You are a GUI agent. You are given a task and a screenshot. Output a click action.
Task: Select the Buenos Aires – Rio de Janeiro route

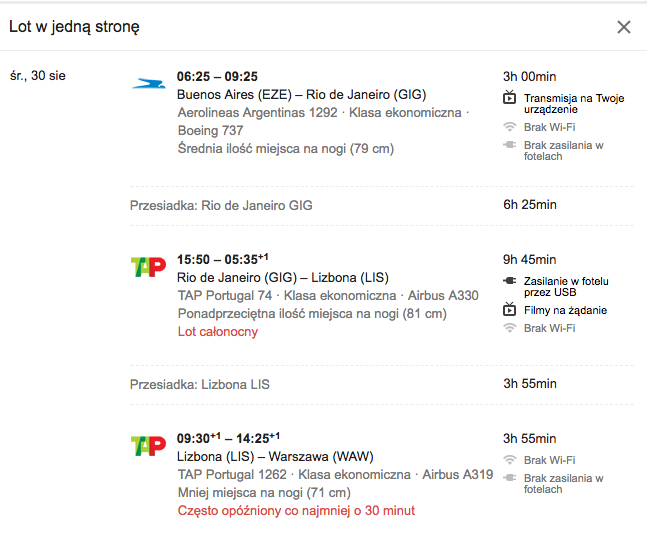[x=302, y=95]
